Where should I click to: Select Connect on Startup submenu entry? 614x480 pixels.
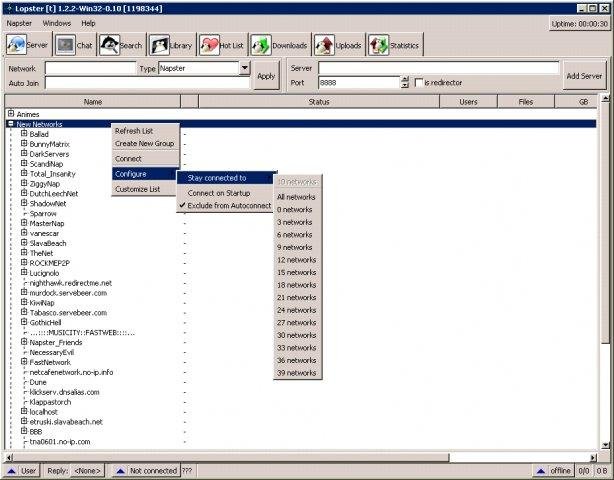point(225,193)
